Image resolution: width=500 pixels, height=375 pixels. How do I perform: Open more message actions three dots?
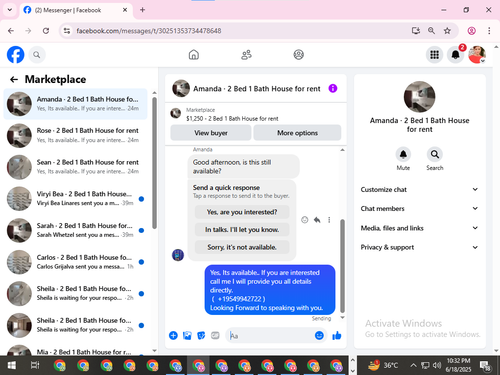pos(329,220)
